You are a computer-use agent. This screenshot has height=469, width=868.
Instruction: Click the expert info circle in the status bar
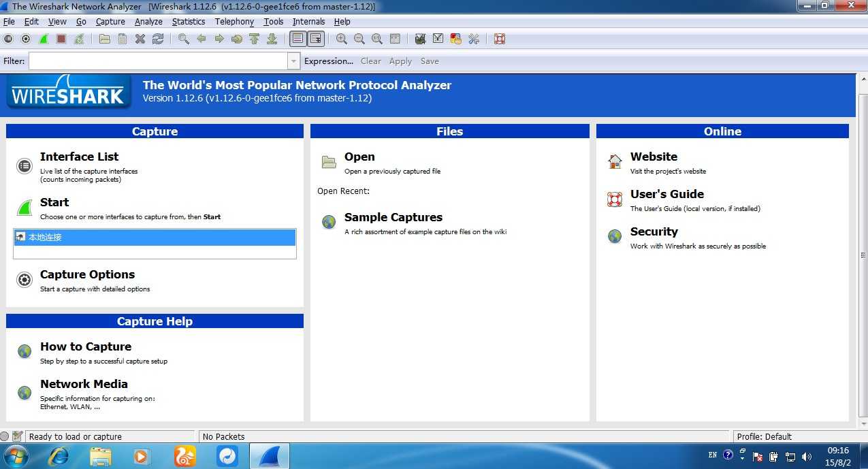point(5,436)
